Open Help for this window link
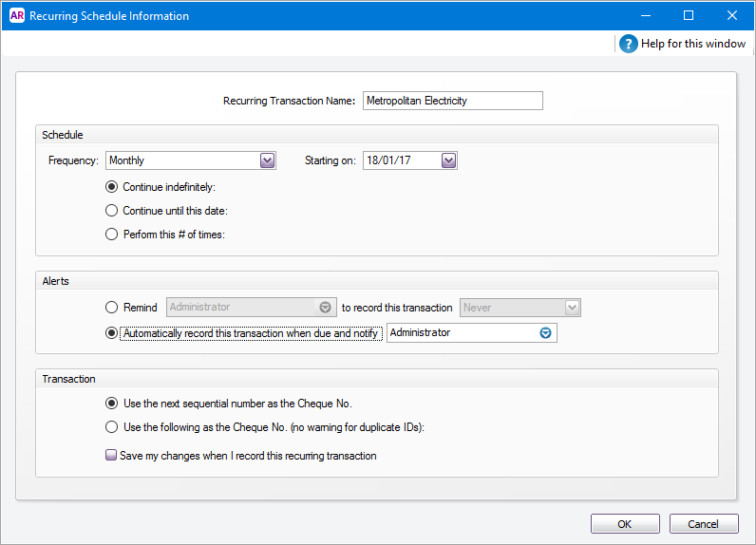The height and width of the screenshot is (545, 756). 692,44
